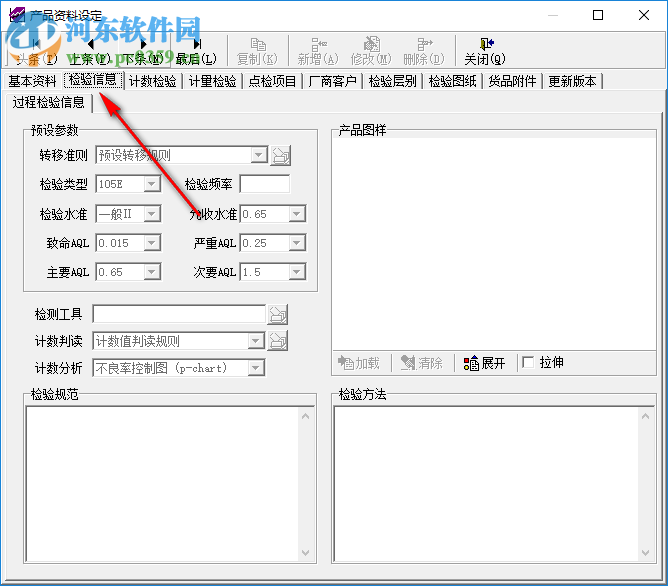Click 加载 load image button
Image resolution: width=668 pixels, height=586 pixels.
click(359, 363)
